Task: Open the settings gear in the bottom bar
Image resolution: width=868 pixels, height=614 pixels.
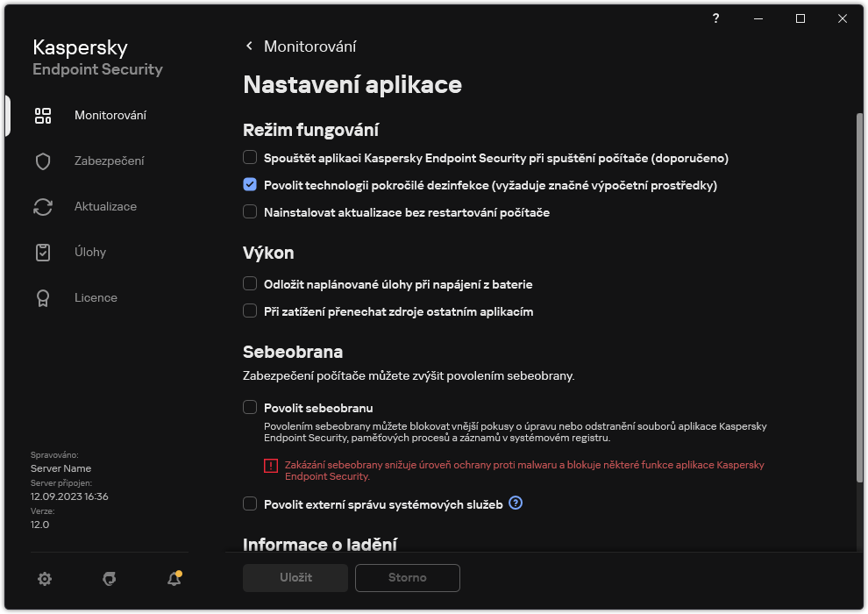Action: coord(45,578)
